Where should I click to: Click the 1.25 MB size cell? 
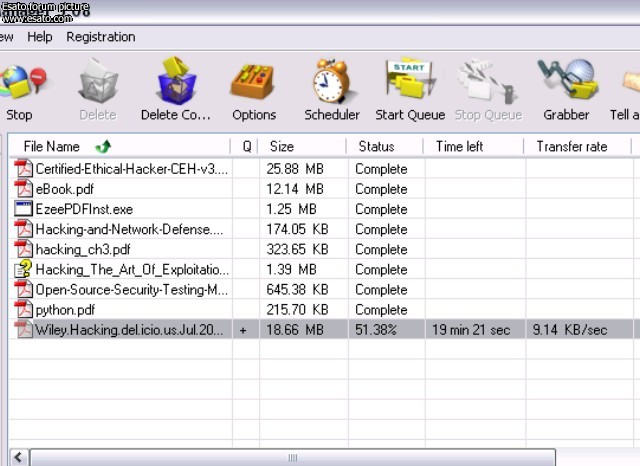point(291,209)
